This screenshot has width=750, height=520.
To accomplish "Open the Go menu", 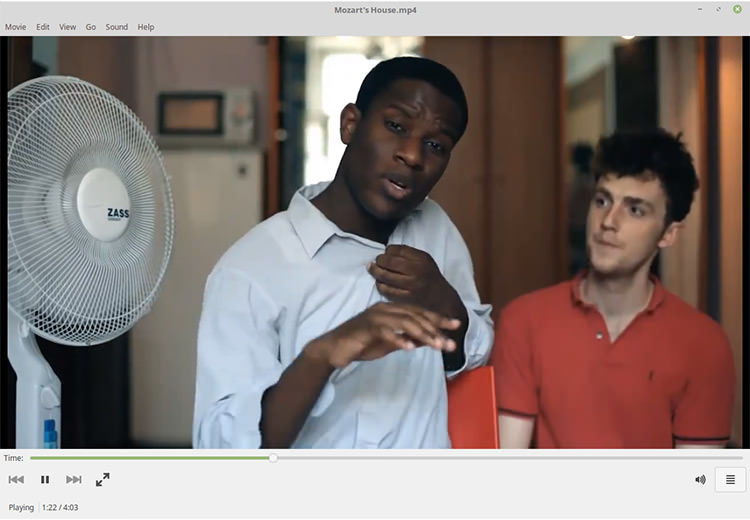I will tap(91, 27).
